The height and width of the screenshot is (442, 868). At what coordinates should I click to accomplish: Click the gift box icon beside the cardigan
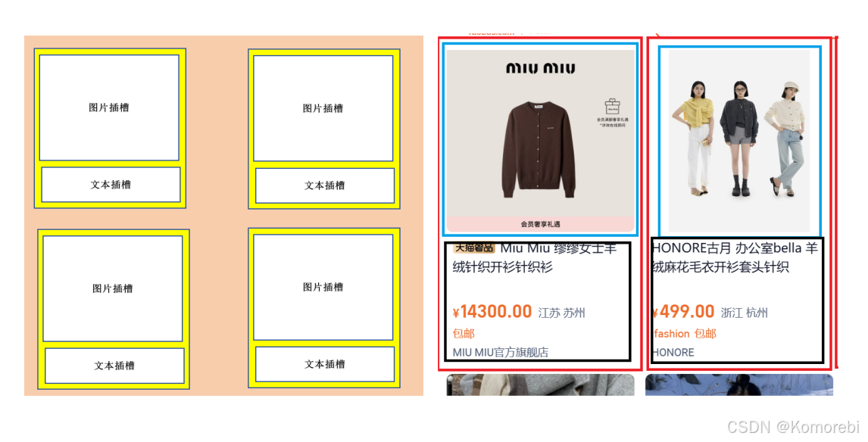pyautogui.click(x=612, y=106)
